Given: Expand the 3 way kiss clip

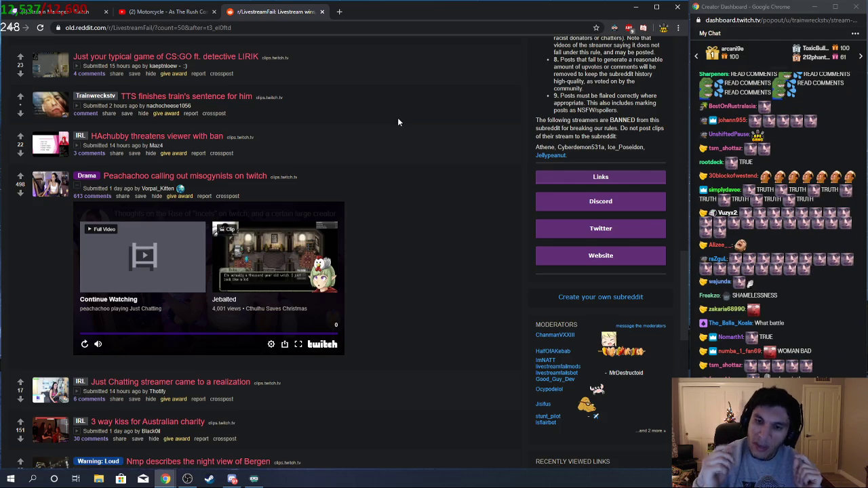Looking at the screenshot, I should click(x=77, y=431).
